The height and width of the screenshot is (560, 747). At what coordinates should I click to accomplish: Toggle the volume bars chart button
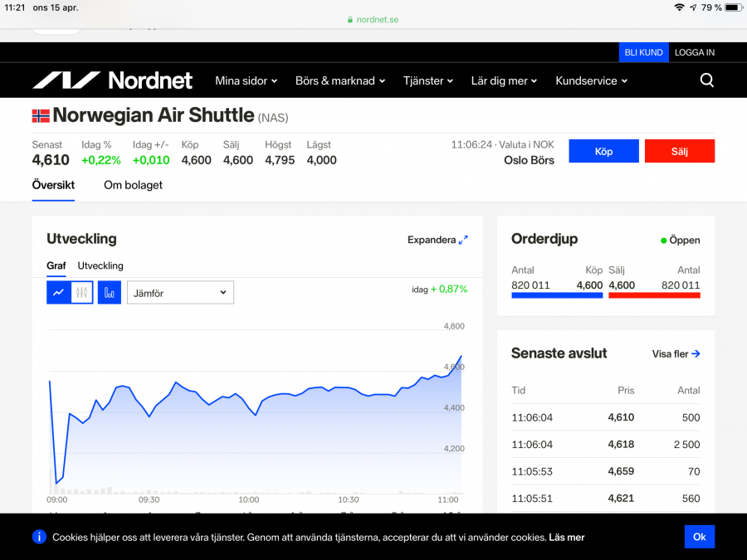pyautogui.click(x=110, y=292)
